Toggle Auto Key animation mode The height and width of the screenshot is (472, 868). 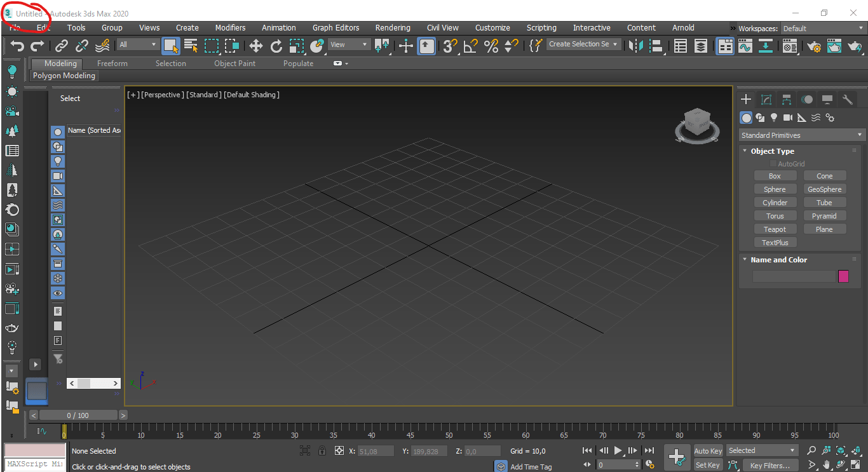pyautogui.click(x=707, y=451)
